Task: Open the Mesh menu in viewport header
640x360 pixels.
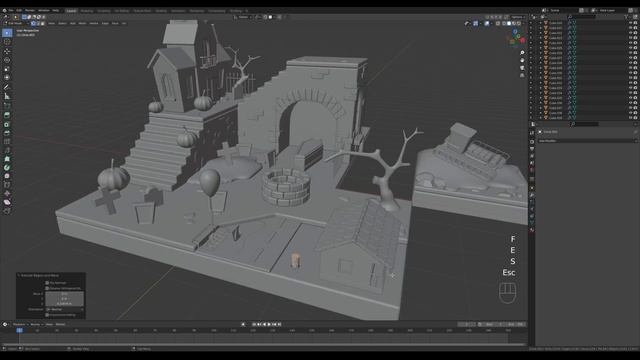Action: (x=82, y=24)
